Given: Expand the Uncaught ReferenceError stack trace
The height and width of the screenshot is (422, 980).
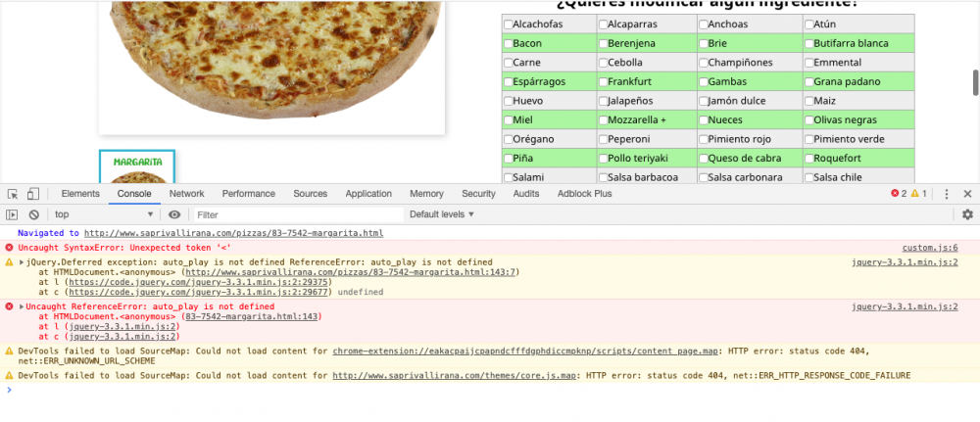Looking at the screenshot, I should [23, 306].
